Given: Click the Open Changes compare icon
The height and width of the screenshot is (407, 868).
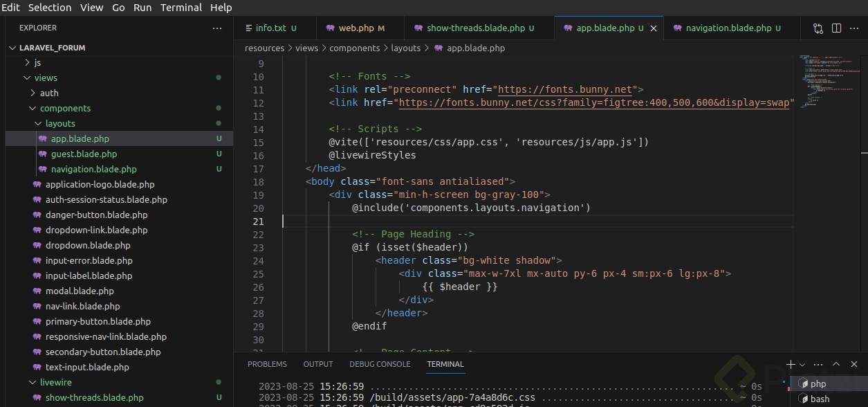Looking at the screenshot, I should [818, 28].
